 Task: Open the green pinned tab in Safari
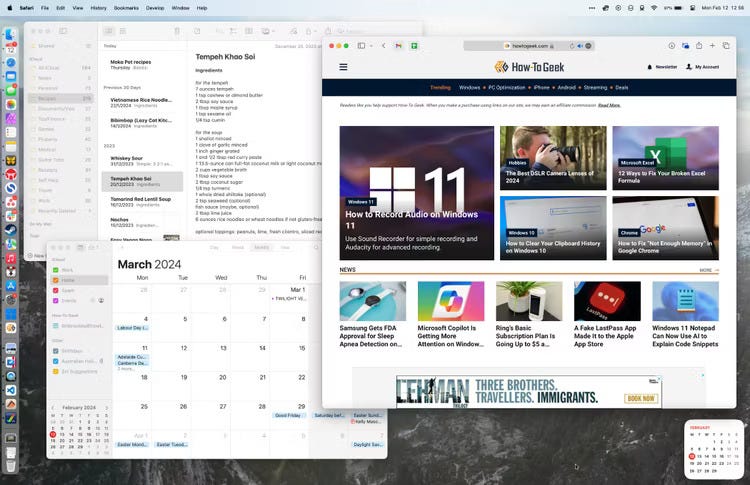414,46
